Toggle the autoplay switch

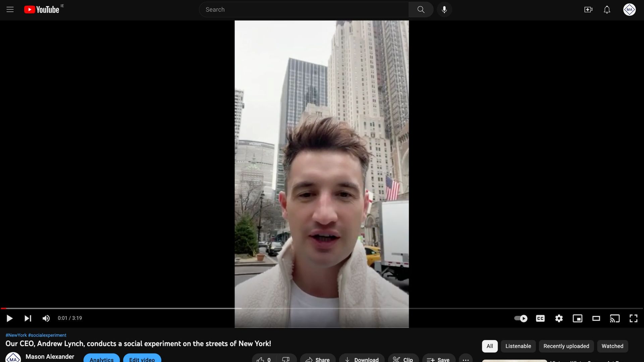pyautogui.click(x=521, y=318)
